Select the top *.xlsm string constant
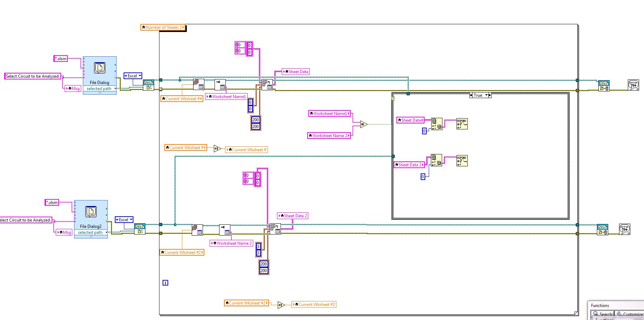This screenshot has width=644, height=320. pos(61,59)
